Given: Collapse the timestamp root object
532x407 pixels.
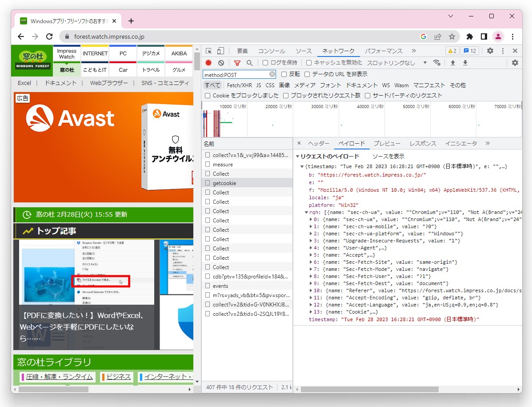Looking at the screenshot, I should (302, 167).
